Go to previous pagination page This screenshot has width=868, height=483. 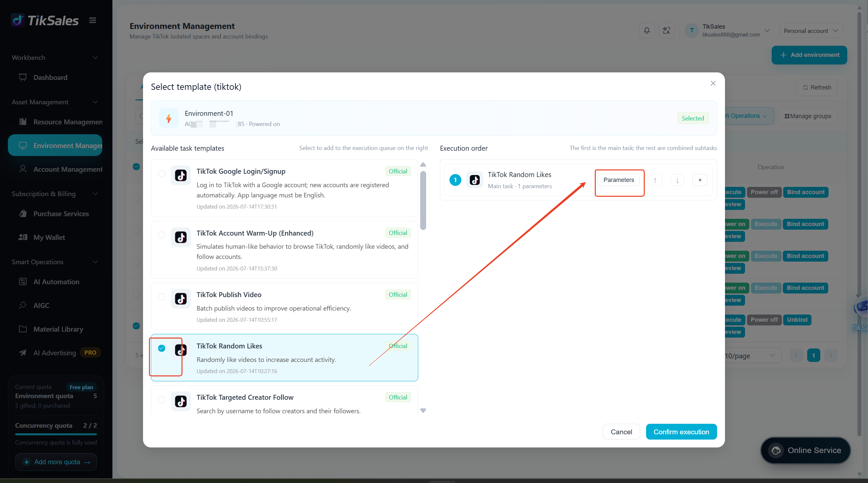coord(797,355)
